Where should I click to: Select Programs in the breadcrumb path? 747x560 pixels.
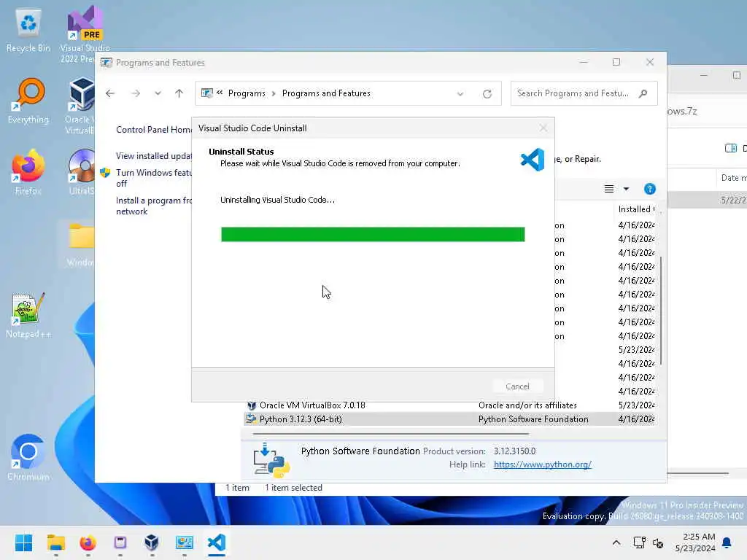click(247, 93)
